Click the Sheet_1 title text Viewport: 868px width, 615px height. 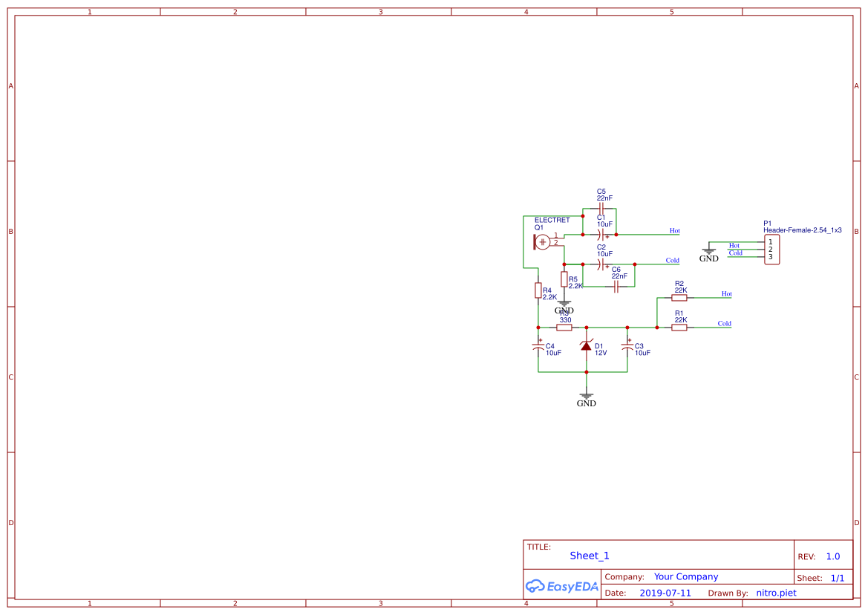pyautogui.click(x=589, y=556)
